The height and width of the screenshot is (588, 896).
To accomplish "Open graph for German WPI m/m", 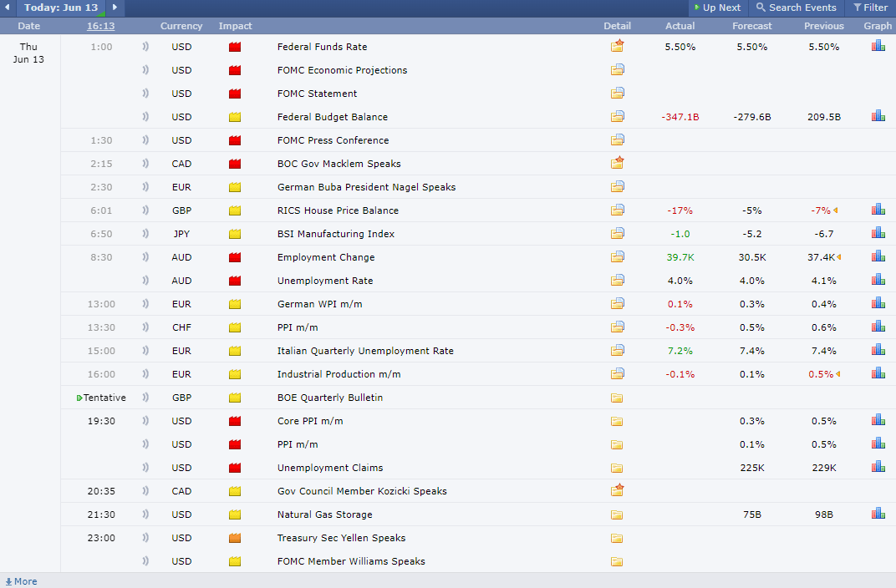I will 878,304.
